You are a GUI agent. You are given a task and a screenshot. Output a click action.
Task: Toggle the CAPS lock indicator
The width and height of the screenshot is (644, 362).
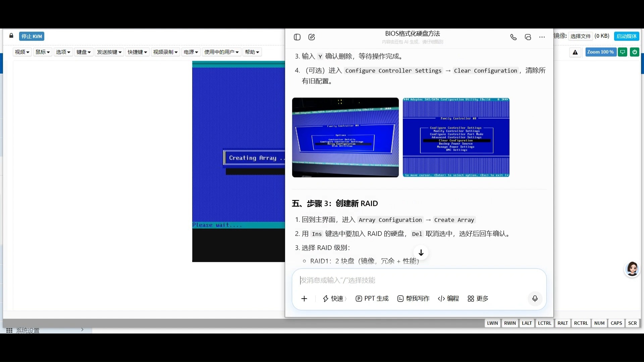pos(616,323)
